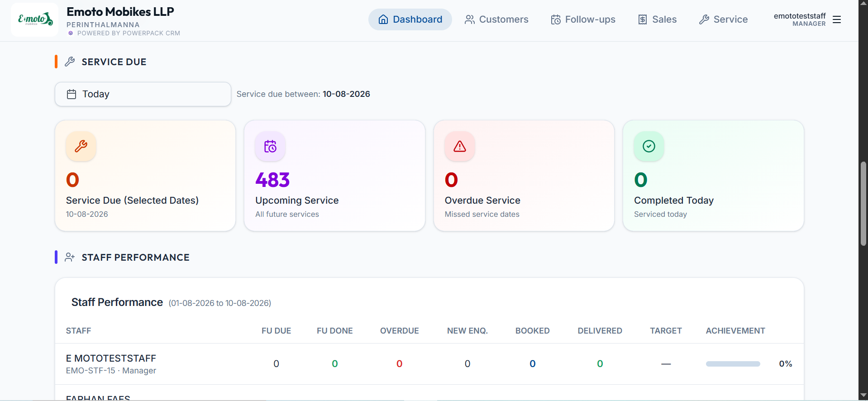Image resolution: width=868 pixels, height=401 pixels.
Task: Open the Completed Today card
Action: (713, 176)
